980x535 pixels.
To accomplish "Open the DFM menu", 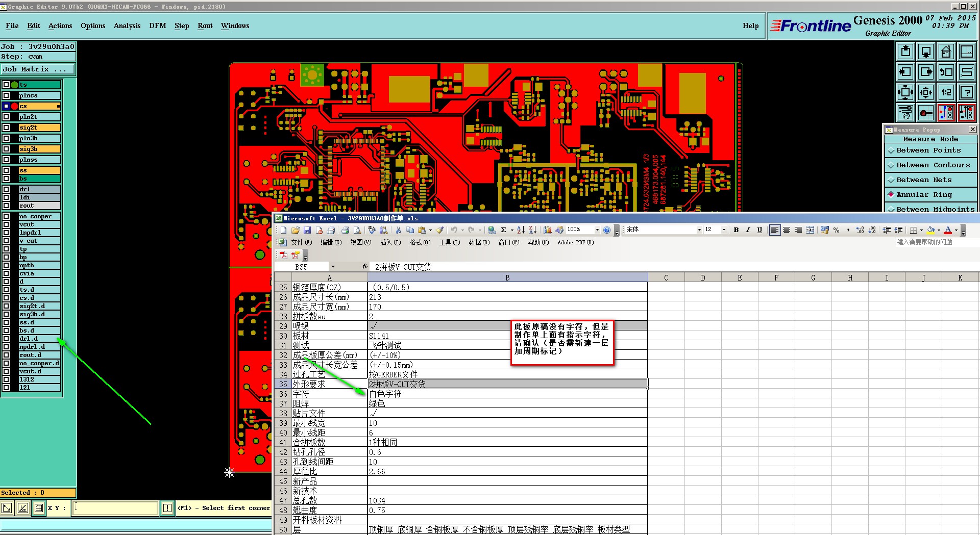I will pyautogui.click(x=157, y=26).
